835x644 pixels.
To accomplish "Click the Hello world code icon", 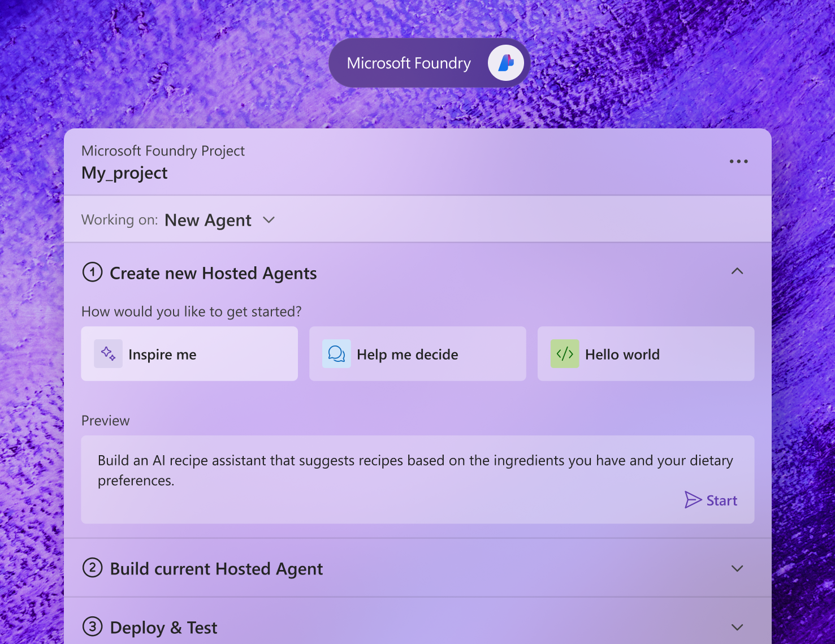I will pyautogui.click(x=565, y=354).
